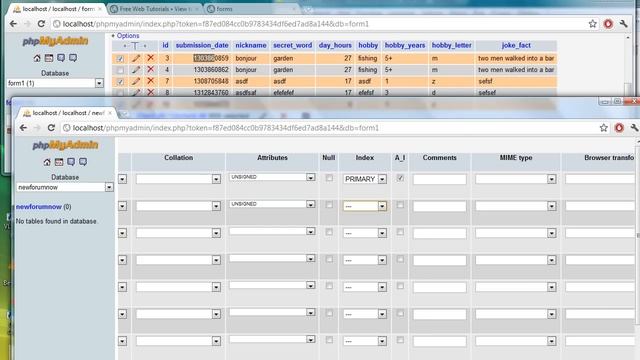
Task: Edit row with id 4 pencil icon
Action: [x=136, y=70]
